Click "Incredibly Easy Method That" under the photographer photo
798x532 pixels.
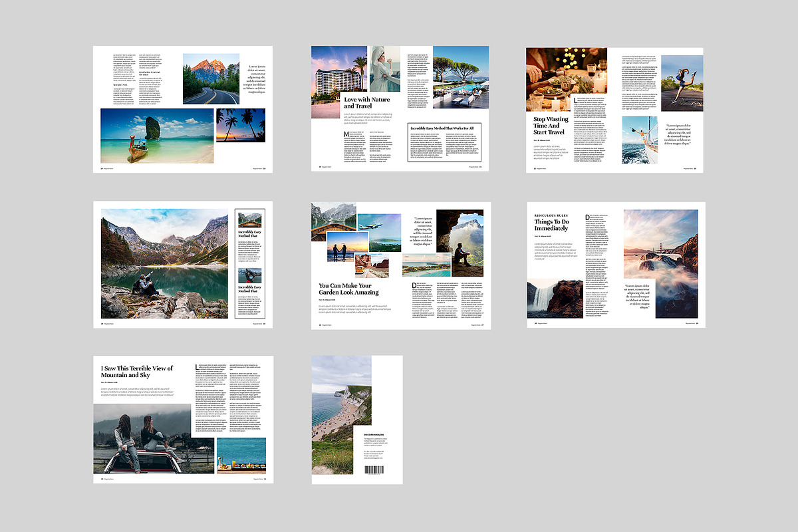point(249,289)
